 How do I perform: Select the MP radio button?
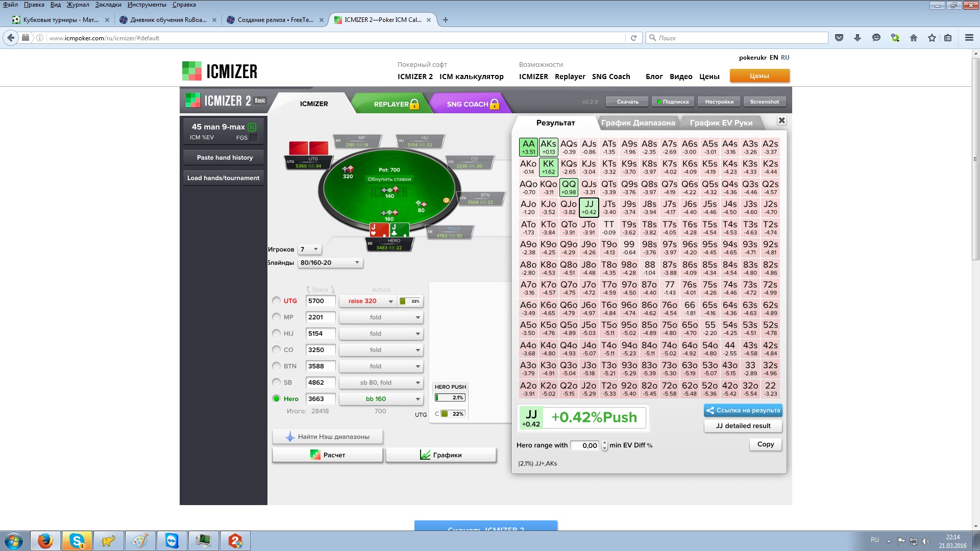coord(277,317)
